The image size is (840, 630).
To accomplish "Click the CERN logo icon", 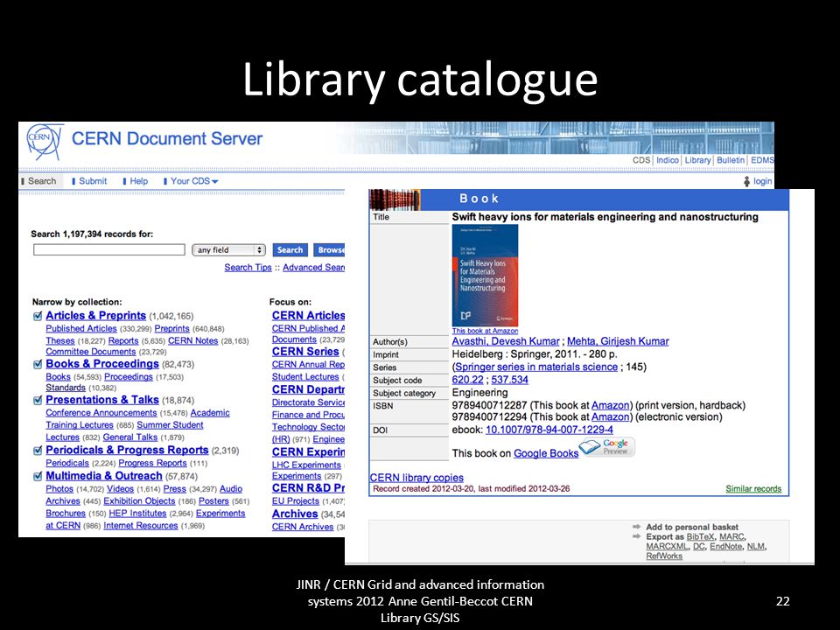I will coord(45,142).
